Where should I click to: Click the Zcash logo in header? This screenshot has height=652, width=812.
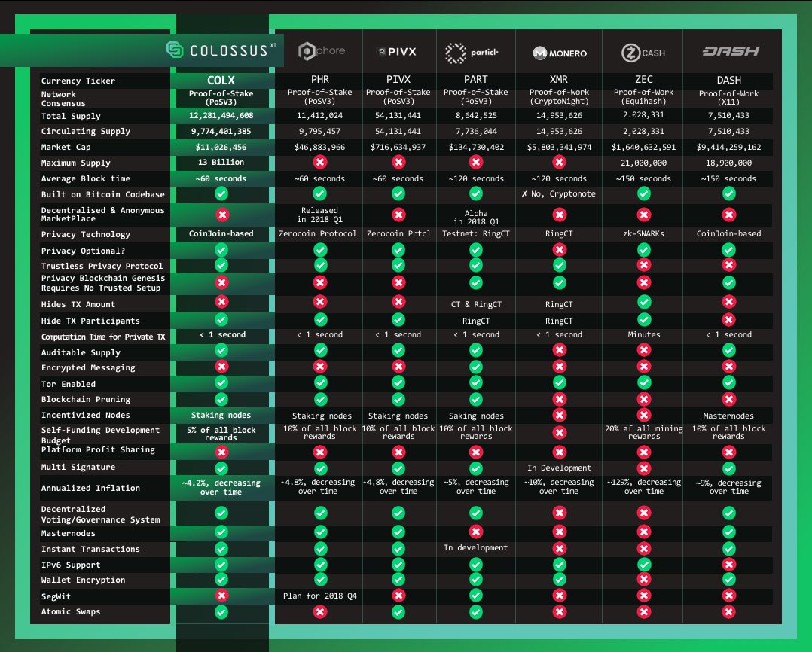tap(643, 53)
